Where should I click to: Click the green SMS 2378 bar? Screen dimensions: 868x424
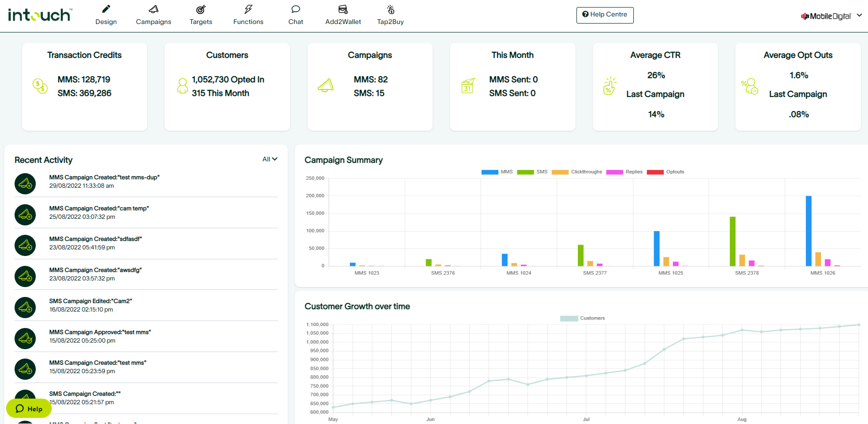tap(733, 241)
